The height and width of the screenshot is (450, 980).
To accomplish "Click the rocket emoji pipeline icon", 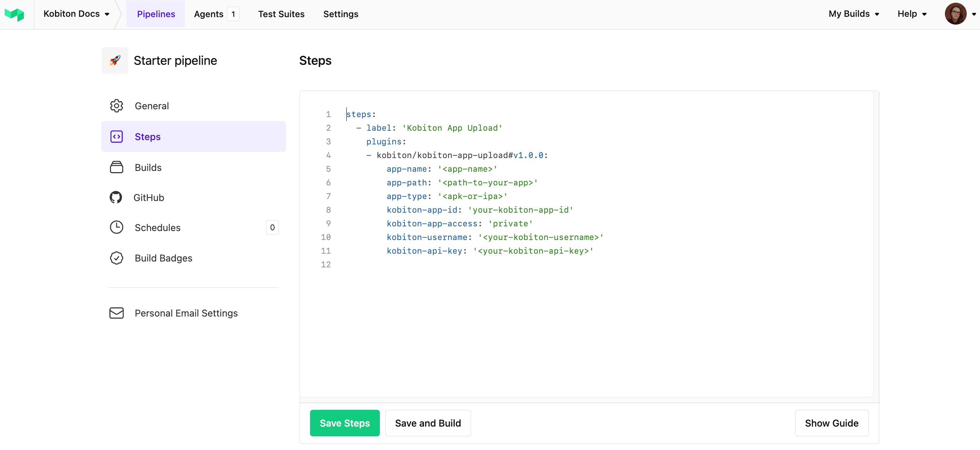I will tap(115, 60).
